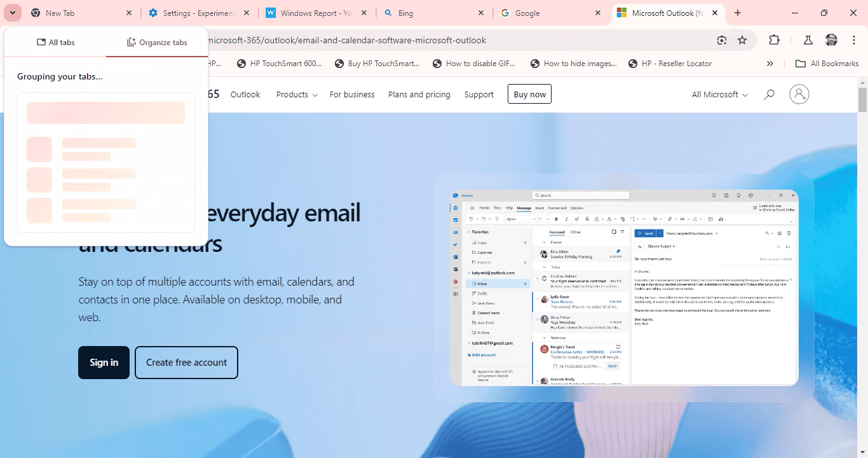This screenshot has height=458, width=868.
Task: Close the Google tab
Action: [598, 13]
